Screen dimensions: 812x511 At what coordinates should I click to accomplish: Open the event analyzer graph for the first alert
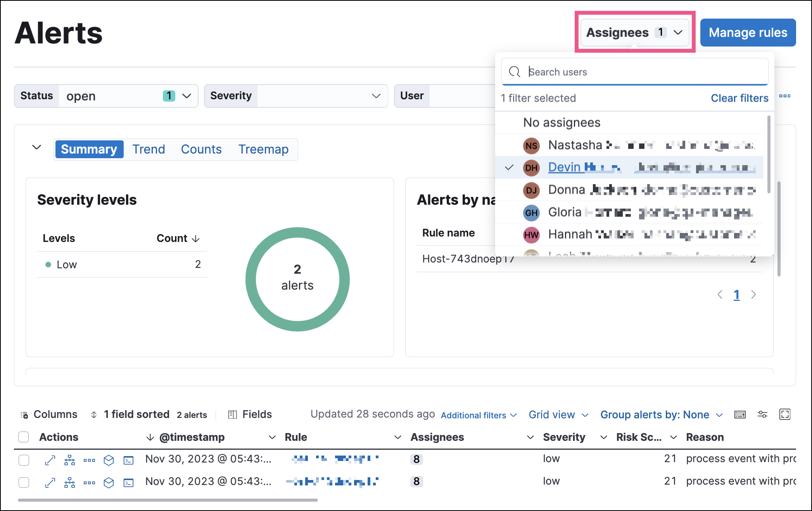70,460
